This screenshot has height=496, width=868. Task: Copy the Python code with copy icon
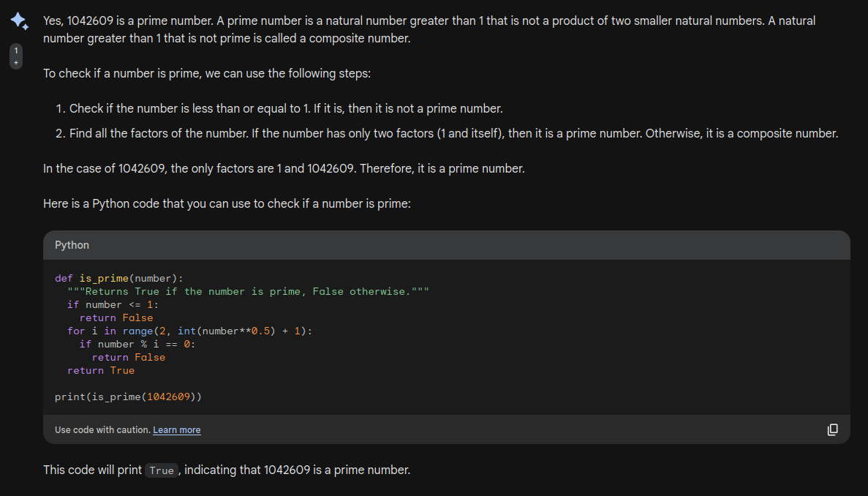point(833,429)
